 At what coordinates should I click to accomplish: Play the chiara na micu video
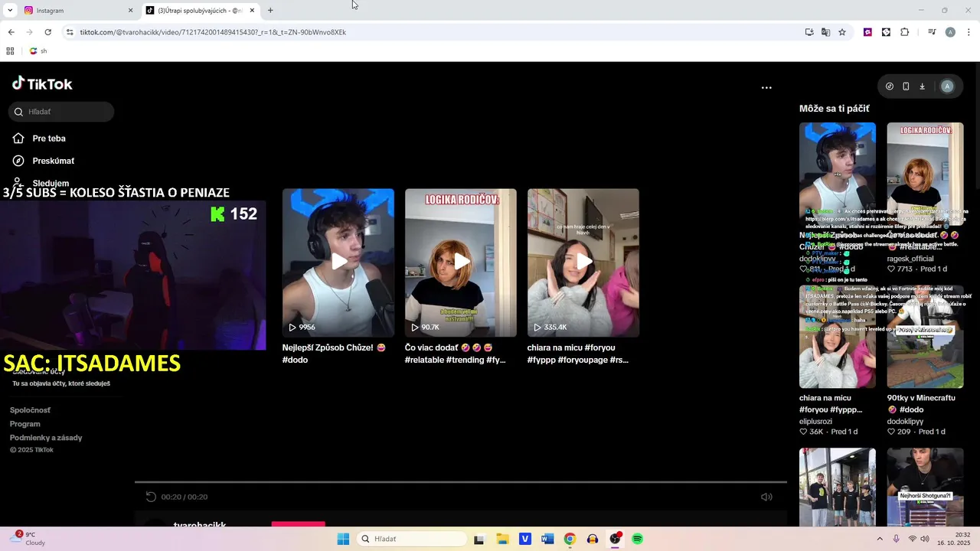click(583, 262)
